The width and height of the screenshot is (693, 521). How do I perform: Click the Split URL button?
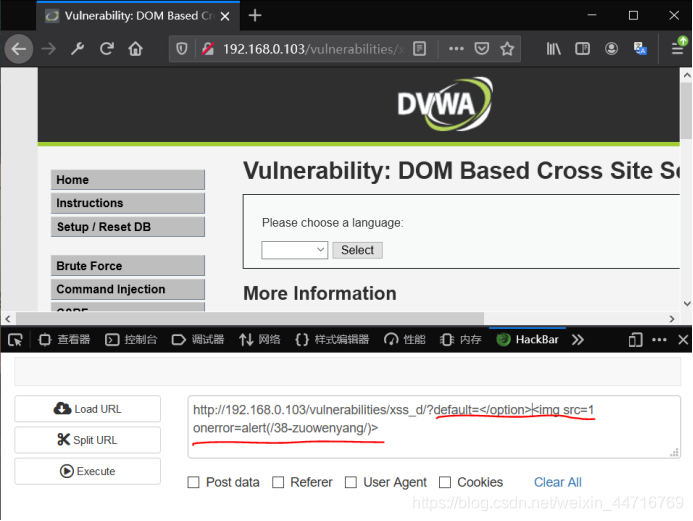88,440
